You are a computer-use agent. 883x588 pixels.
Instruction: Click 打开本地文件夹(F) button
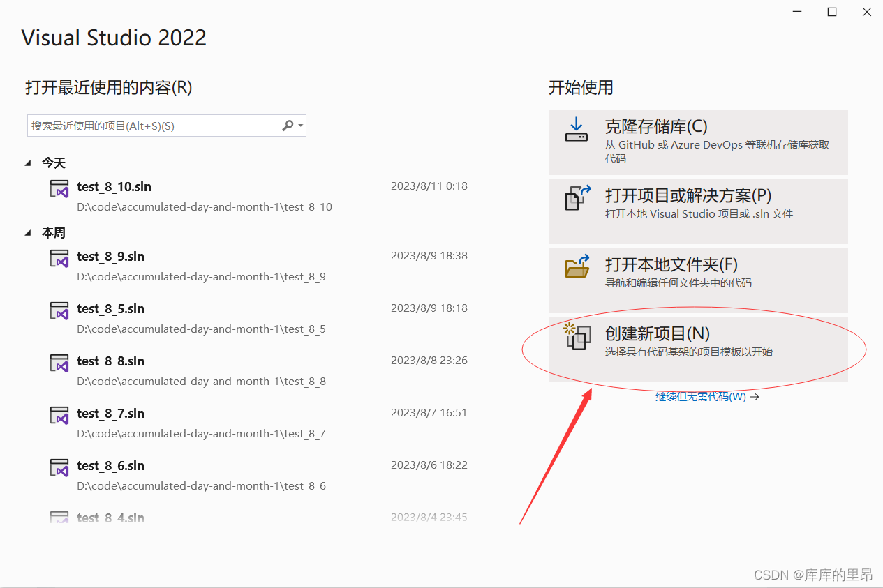pyautogui.click(x=698, y=280)
